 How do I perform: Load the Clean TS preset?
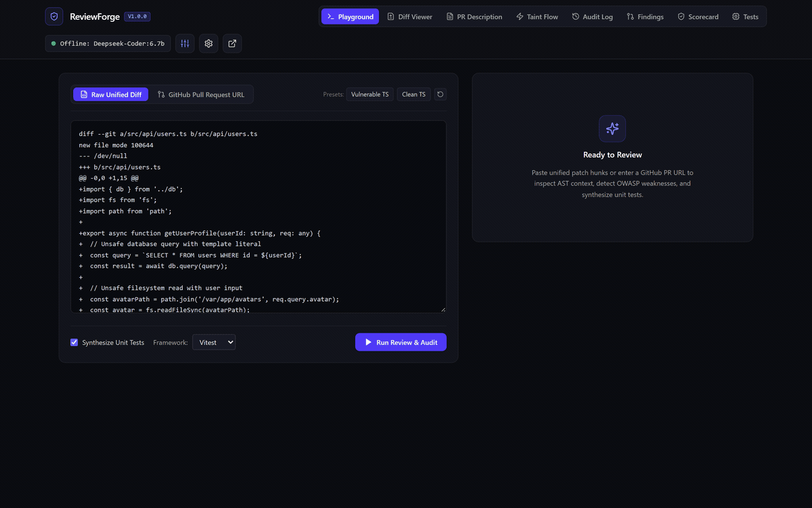tap(413, 94)
